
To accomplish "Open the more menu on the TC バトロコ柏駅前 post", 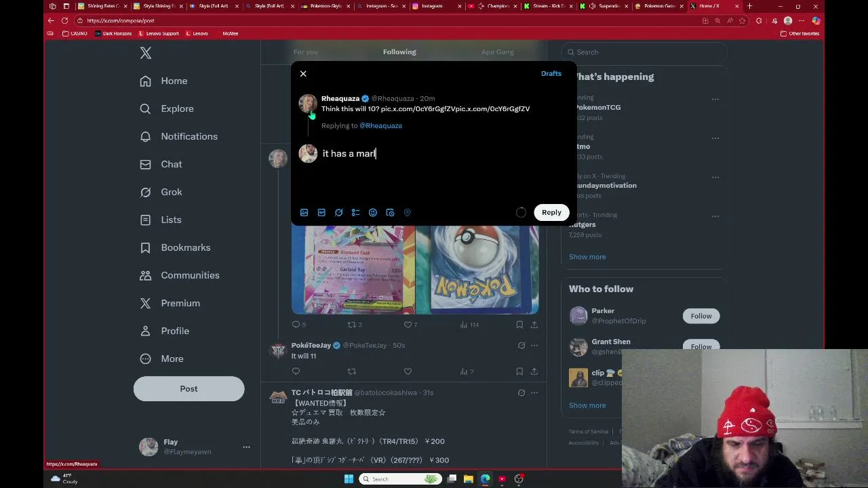I will pos(534,392).
